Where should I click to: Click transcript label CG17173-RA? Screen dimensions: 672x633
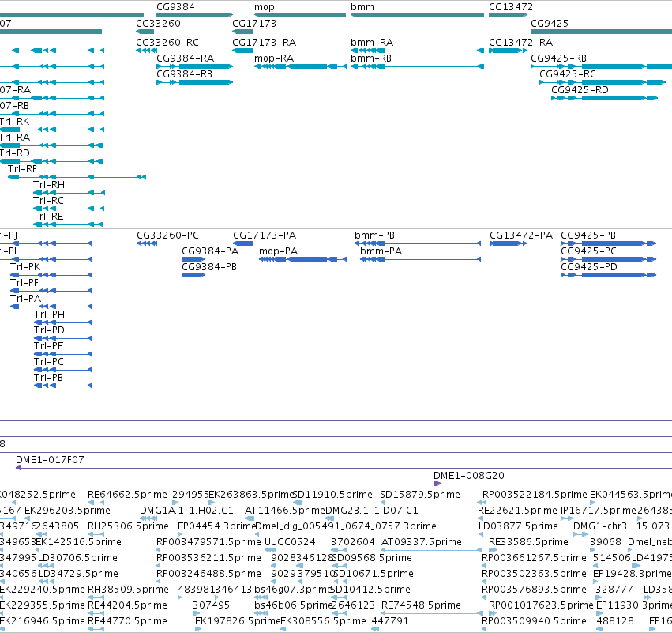[264, 43]
